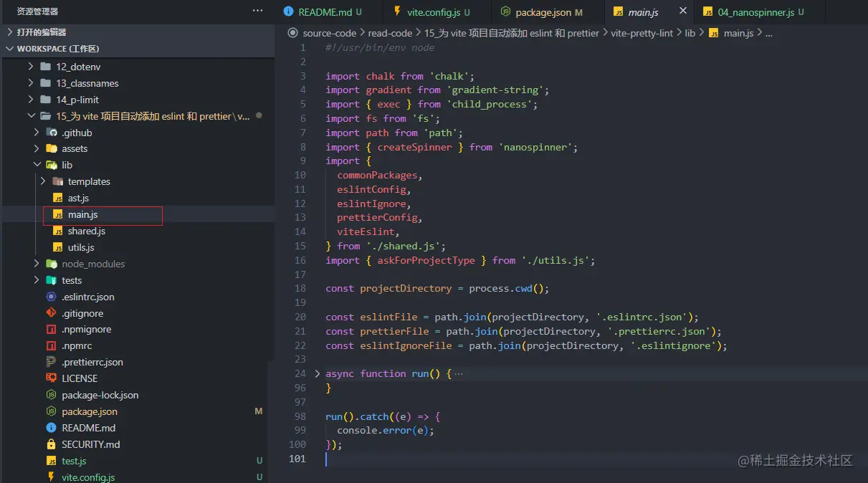Open the SECURITY.md file
Viewport: 868px width, 483px height.
tap(91, 444)
